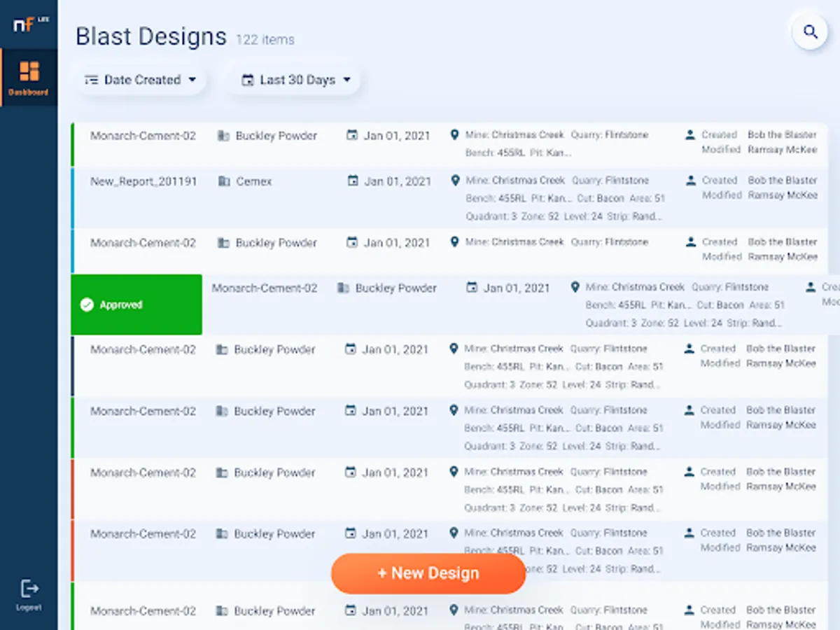Click the green Approved status badge
This screenshot has height=630, width=840.
136,304
